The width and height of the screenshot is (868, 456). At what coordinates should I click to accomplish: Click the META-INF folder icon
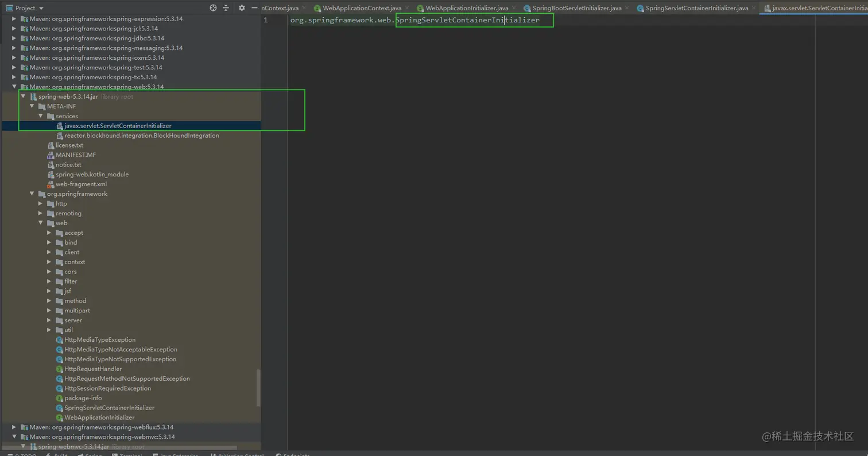(42, 106)
